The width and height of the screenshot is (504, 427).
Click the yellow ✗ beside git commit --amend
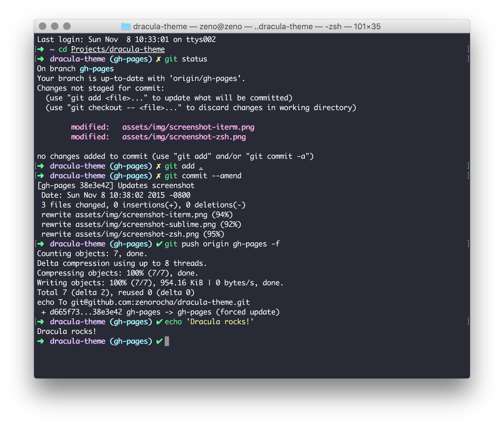[158, 176]
